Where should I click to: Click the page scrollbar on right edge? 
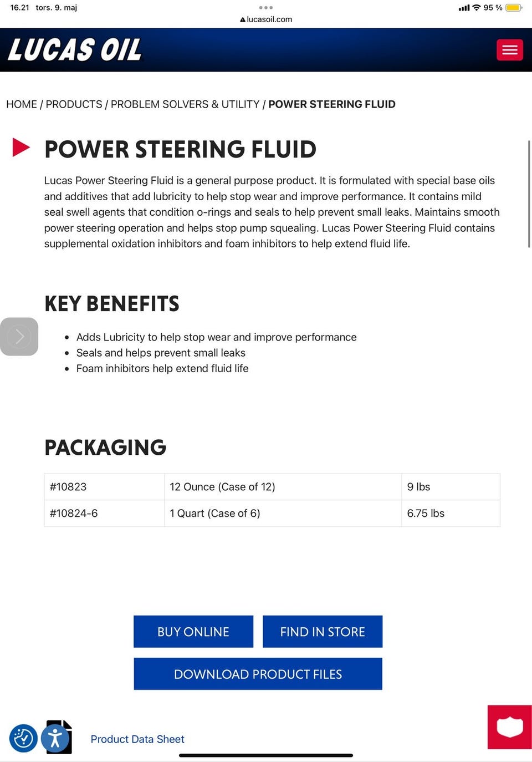pyautogui.click(x=529, y=194)
